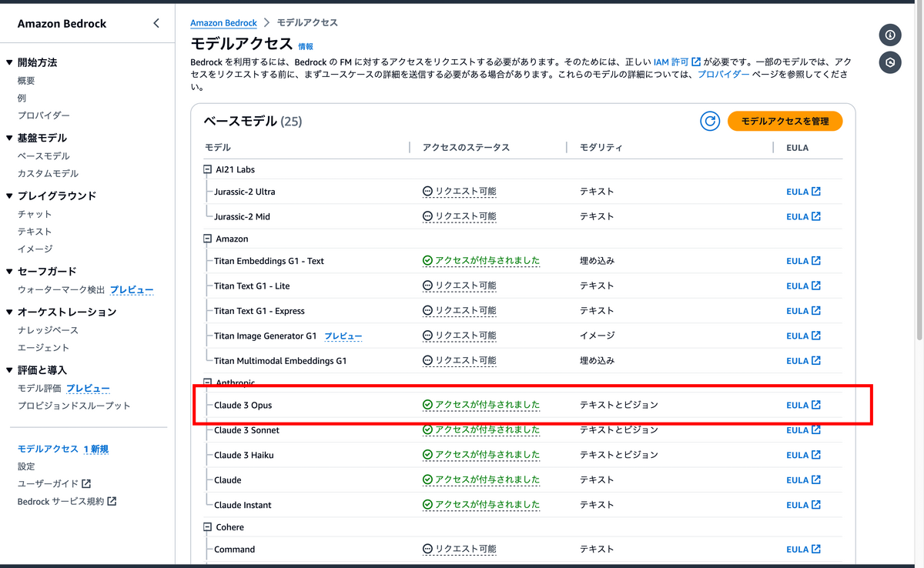Screen dimensions: 924x568
Task: Click Titan Embeddings G1 - Text access granted status
Action: click(x=481, y=261)
